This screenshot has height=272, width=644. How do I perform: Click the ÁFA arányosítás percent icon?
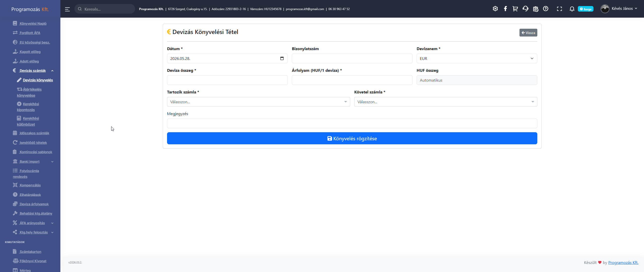tap(15, 223)
